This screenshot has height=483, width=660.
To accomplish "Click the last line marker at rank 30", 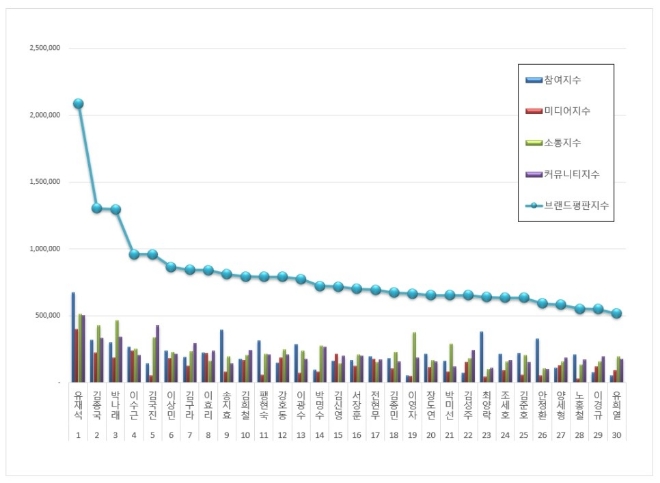I will pyautogui.click(x=617, y=313).
